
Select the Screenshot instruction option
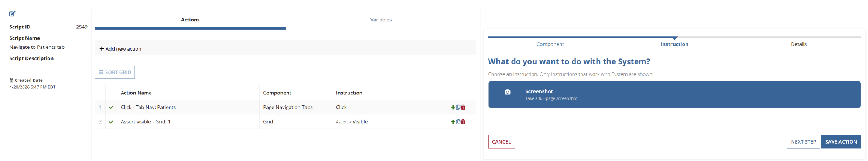pyautogui.click(x=674, y=95)
